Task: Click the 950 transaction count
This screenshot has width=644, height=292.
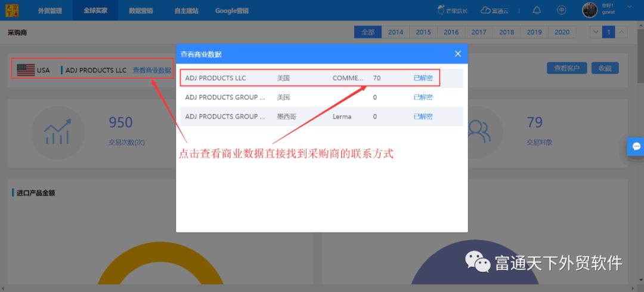Action: coord(120,122)
